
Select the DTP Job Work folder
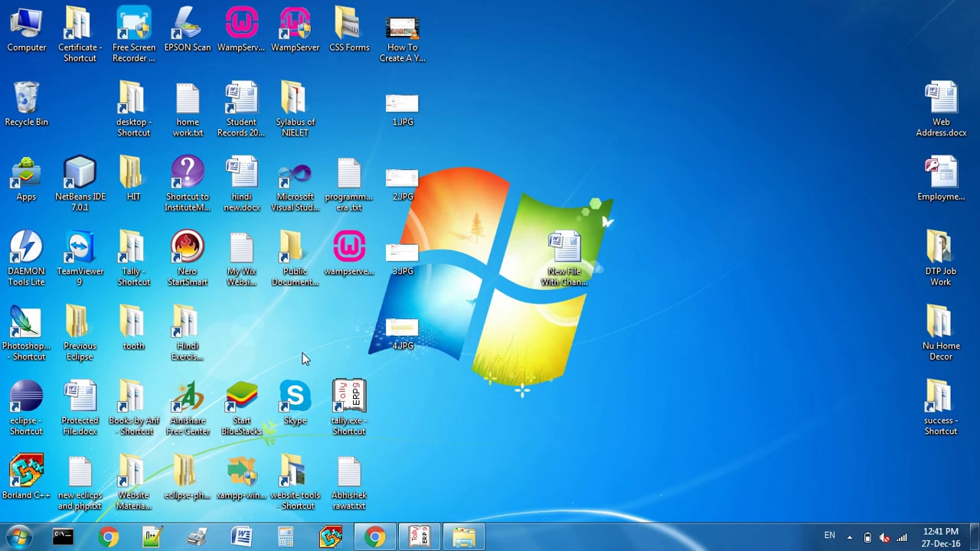[x=941, y=259]
